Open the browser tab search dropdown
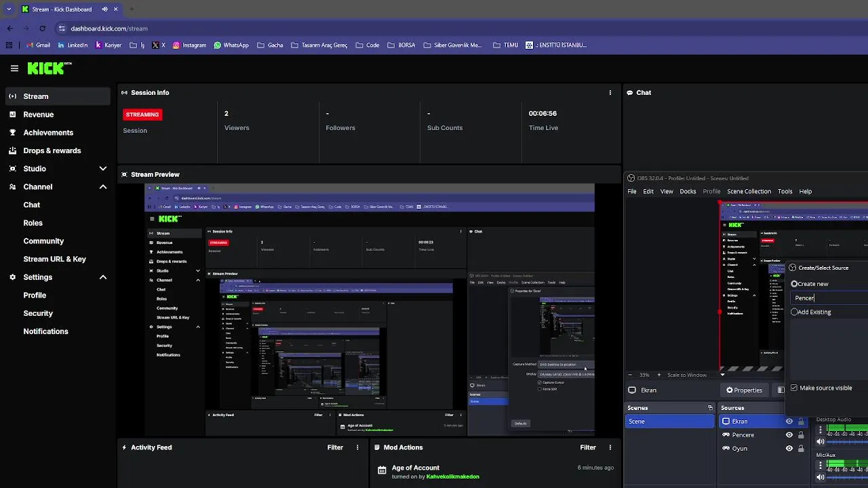The width and height of the screenshot is (868, 488). pos(9,9)
